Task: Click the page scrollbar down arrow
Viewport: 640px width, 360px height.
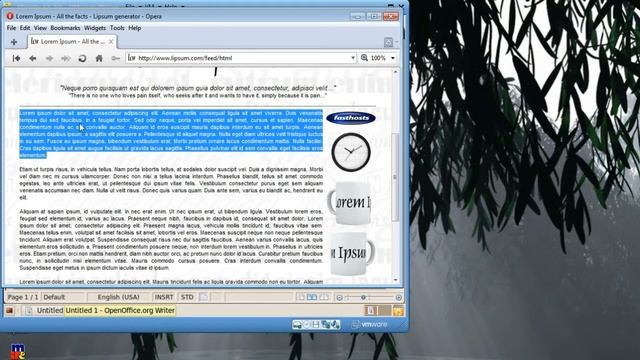Action: (x=395, y=280)
